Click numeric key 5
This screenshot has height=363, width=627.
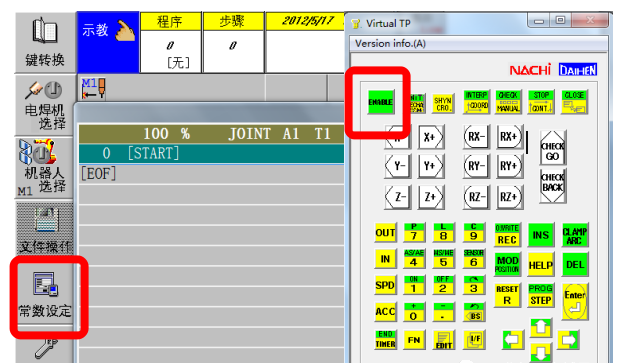pos(444,259)
